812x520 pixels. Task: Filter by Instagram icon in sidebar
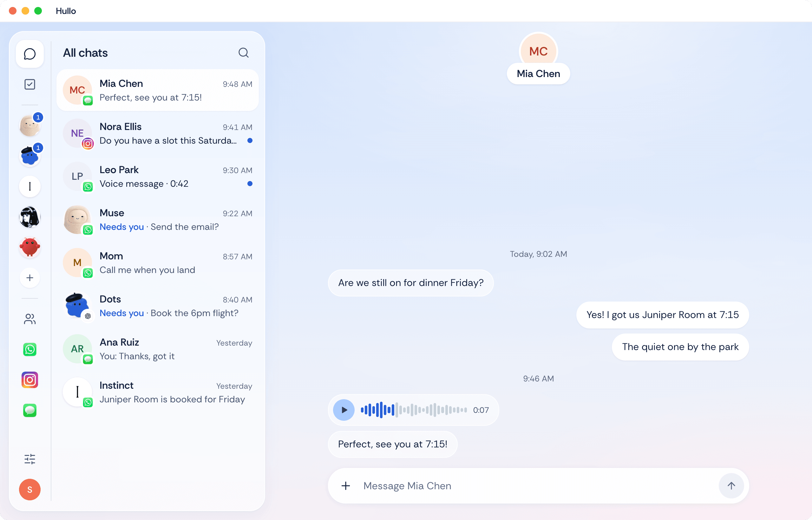pyautogui.click(x=30, y=380)
